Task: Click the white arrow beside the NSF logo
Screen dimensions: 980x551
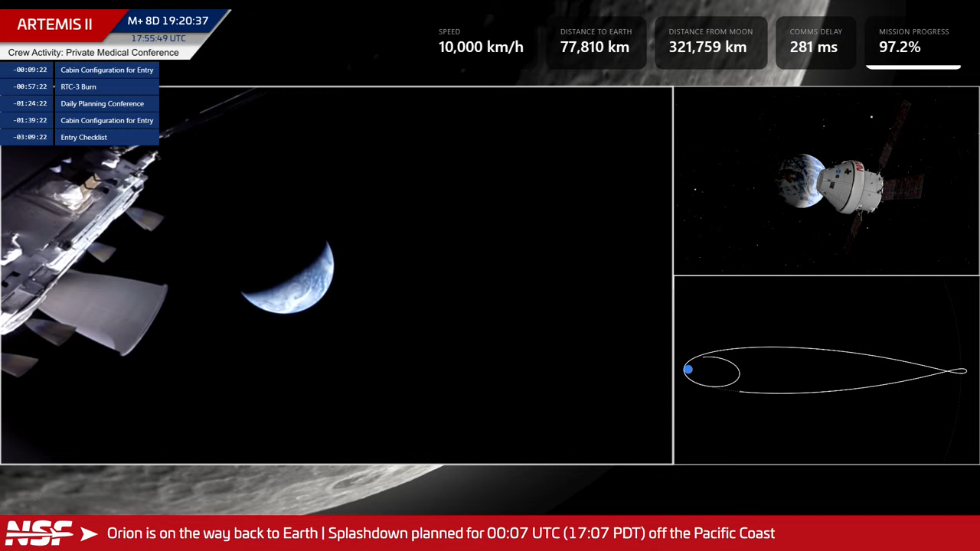Action: pos(90,533)
